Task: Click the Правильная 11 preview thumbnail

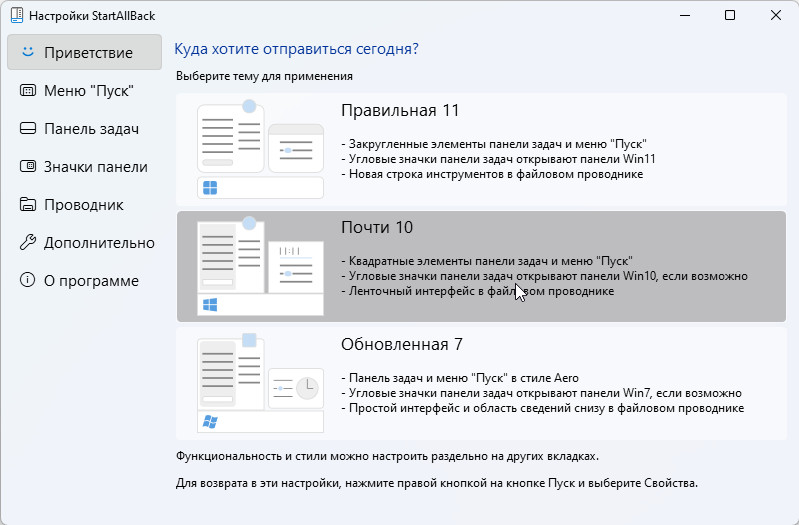Action: pyautogui.click(x=260, y=149)
